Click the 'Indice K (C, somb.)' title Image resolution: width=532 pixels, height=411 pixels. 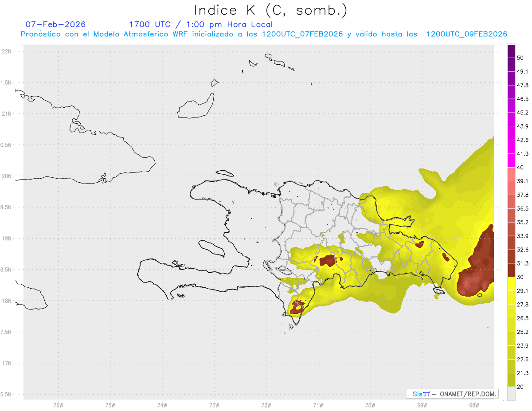(271, 11)
